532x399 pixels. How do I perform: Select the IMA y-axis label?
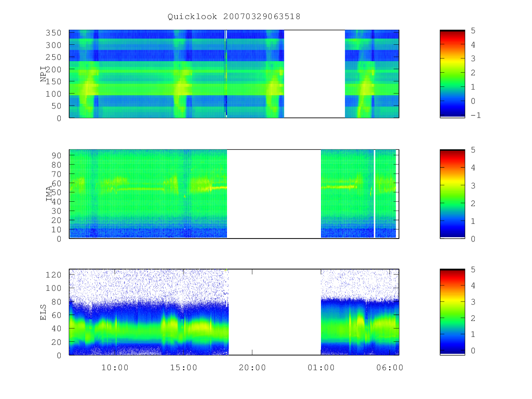(49, 194)
